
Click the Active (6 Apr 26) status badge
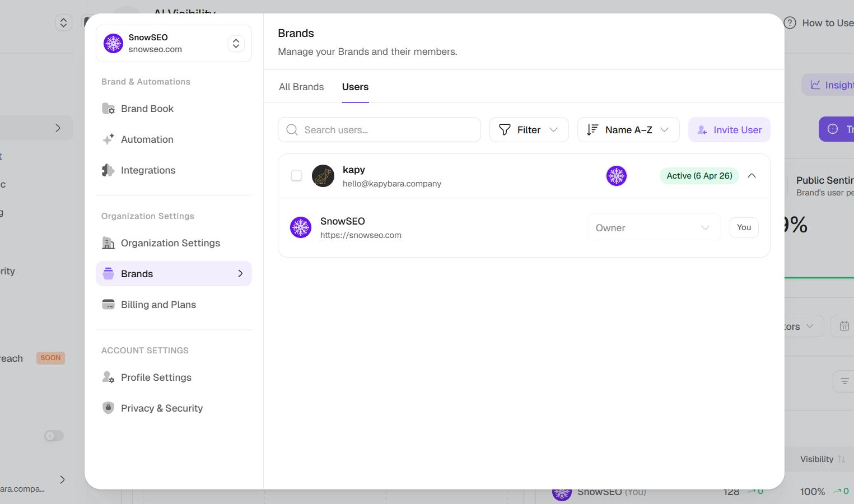[699, 175]
